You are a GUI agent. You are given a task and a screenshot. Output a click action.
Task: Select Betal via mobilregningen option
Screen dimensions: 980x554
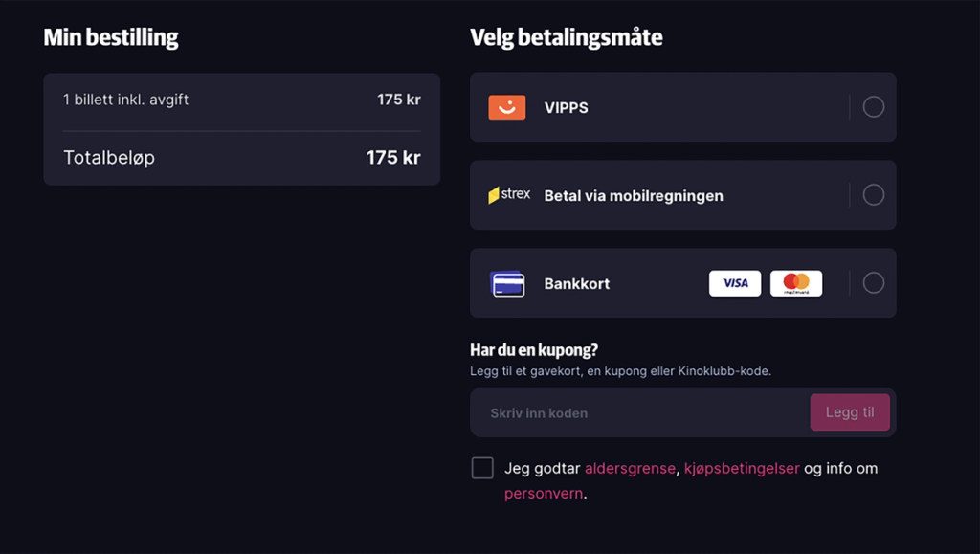tap(873, 194)
